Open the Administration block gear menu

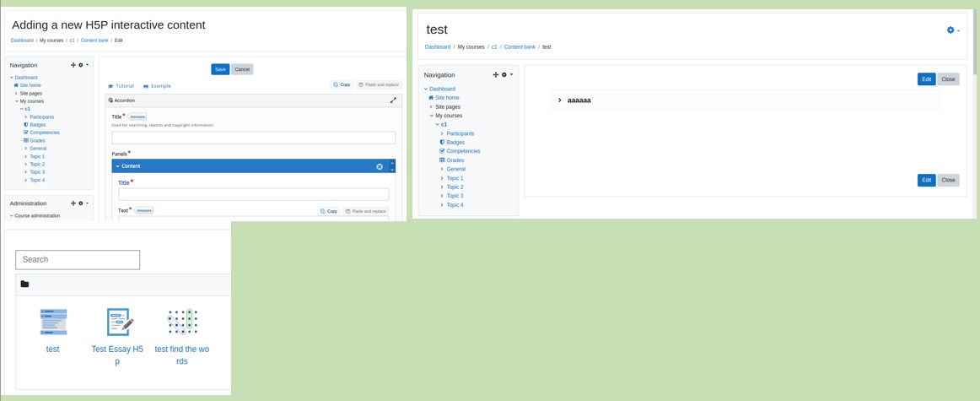pyautogui.click(x=83, y=203)
